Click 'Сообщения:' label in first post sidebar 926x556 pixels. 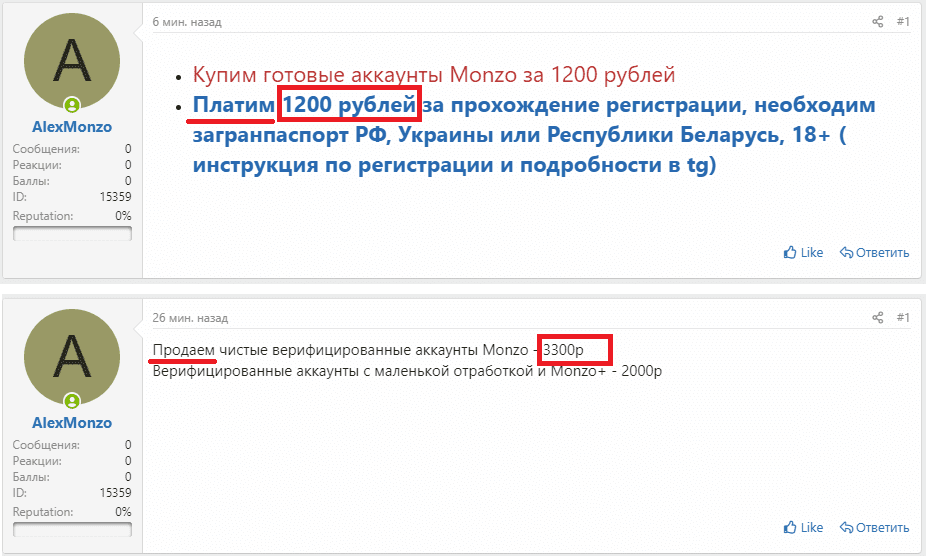(46, 149)
